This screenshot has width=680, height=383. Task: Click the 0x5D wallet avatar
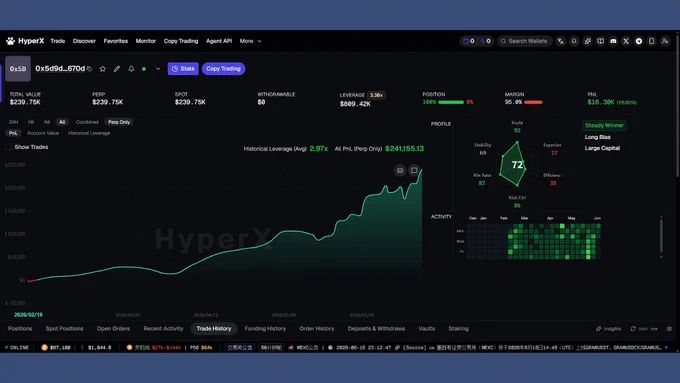coord(18,69)
